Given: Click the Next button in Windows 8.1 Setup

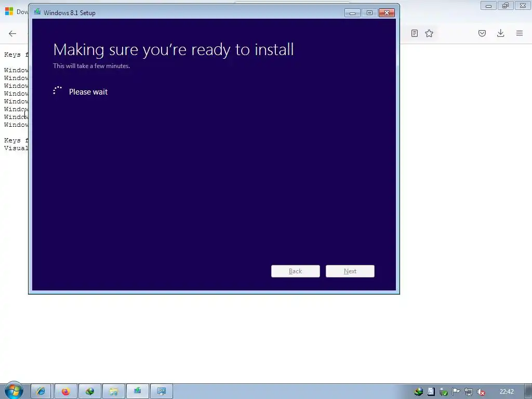Looking at the screenshot, I should click(350, 271).
